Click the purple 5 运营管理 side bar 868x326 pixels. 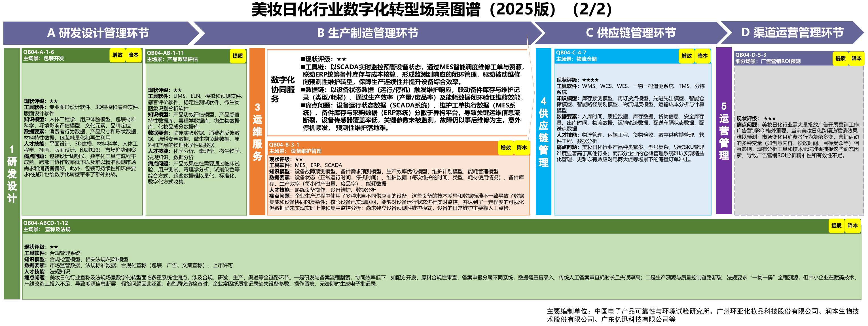click(x=724, y=131)
